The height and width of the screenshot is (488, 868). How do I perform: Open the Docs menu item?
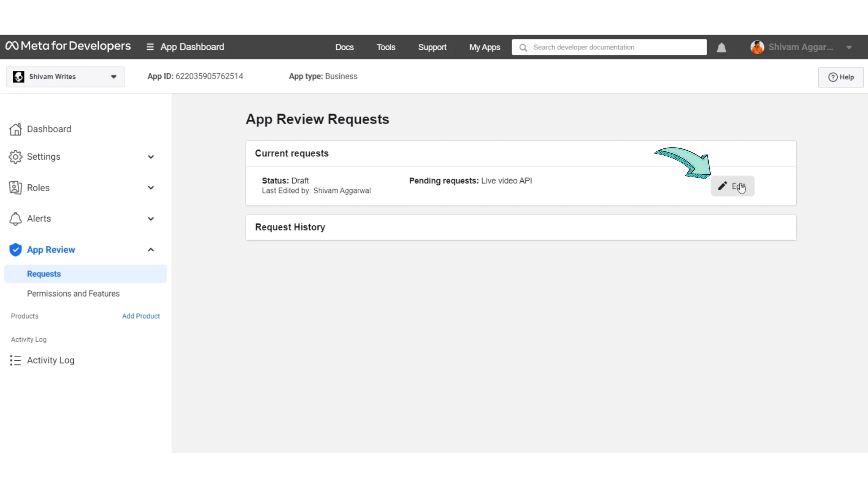click(x=344, y=47)
